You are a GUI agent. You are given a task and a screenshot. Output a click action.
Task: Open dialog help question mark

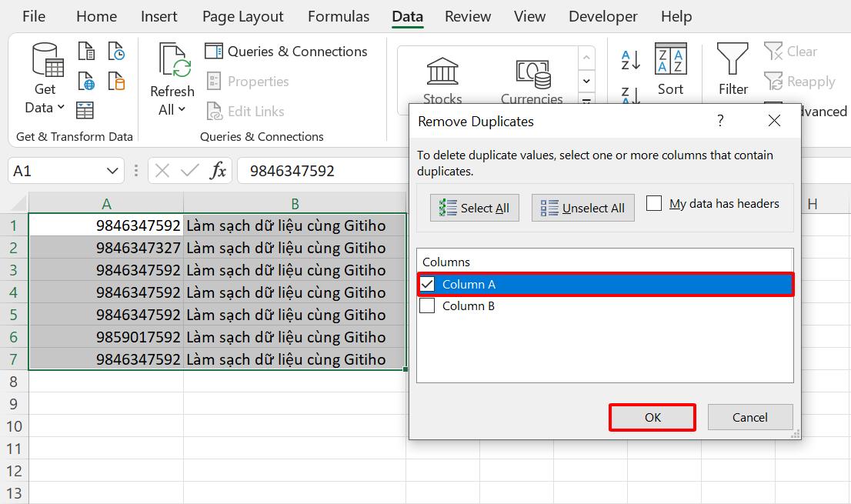[720, 121]
